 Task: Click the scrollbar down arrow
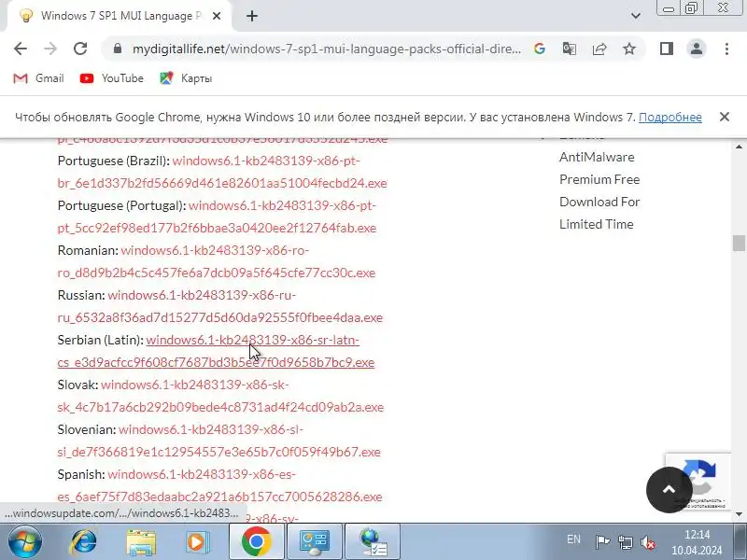739,514
